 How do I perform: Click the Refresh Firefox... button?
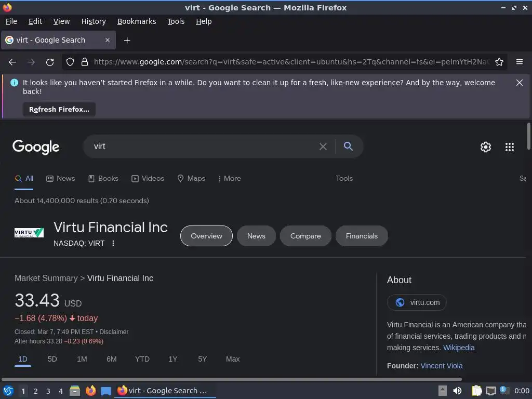click(x=59, y=110)
